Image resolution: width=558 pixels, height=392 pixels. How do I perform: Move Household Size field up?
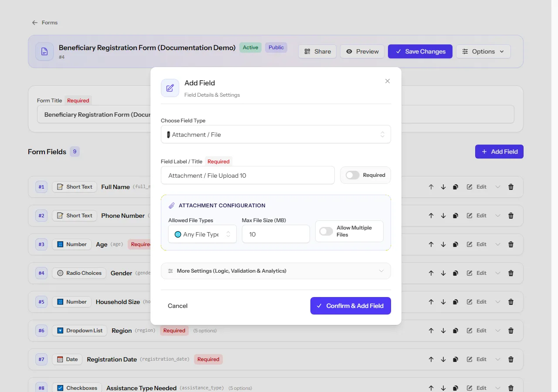(x=431, y=302)
